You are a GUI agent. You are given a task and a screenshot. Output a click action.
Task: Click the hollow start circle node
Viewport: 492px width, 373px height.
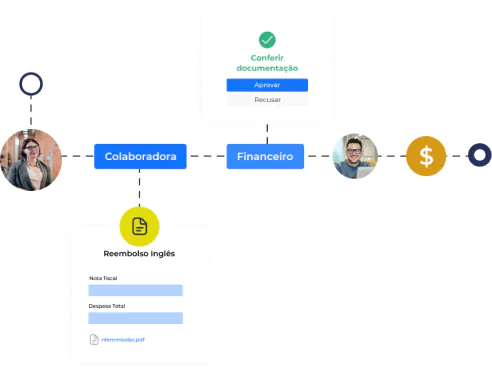[x=31, y=84]
